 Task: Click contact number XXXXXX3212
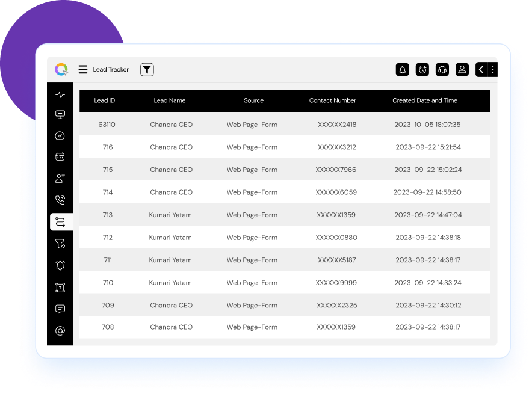point(337,147)
